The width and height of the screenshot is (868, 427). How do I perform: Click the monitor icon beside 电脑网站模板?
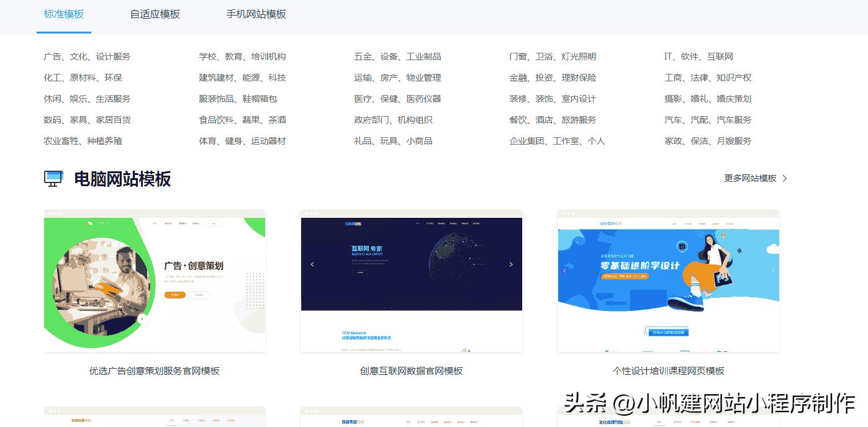click(x=53, y=178)
